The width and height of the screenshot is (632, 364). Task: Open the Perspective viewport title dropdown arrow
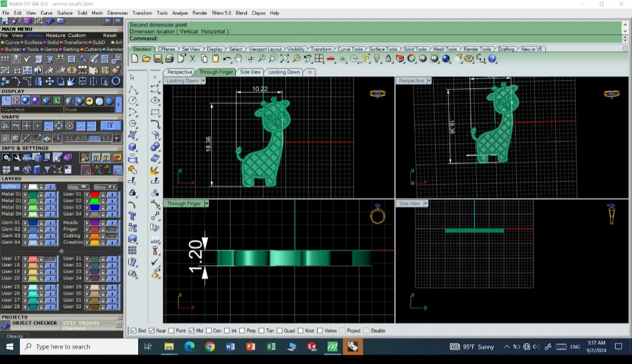click(x=429, y=81)
